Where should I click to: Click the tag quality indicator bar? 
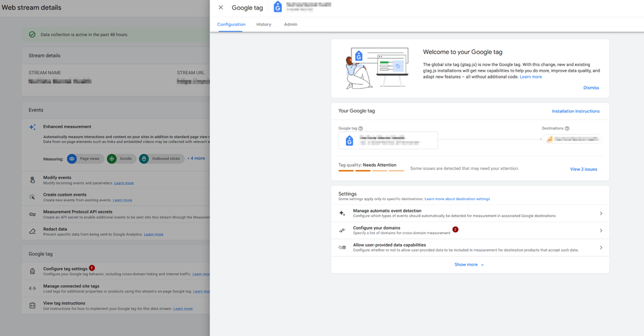tap(371, 171)
